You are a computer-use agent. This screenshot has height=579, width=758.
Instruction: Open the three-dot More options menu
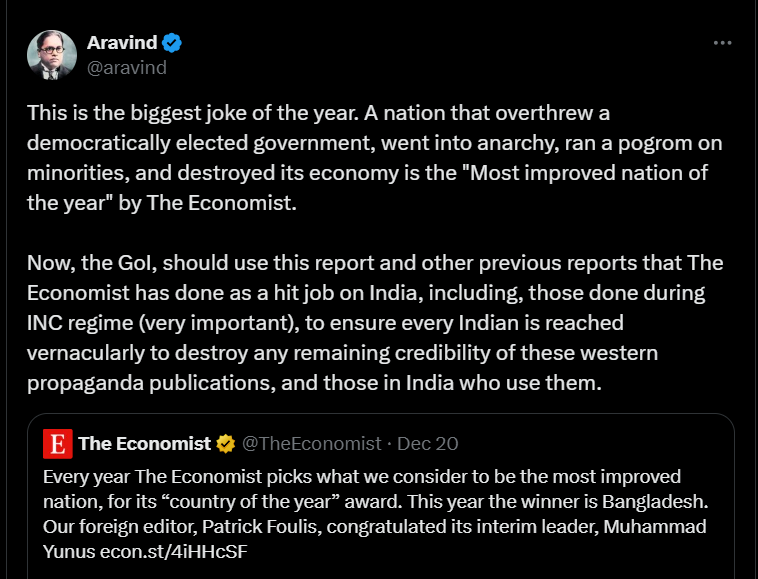tap(722, 43)
